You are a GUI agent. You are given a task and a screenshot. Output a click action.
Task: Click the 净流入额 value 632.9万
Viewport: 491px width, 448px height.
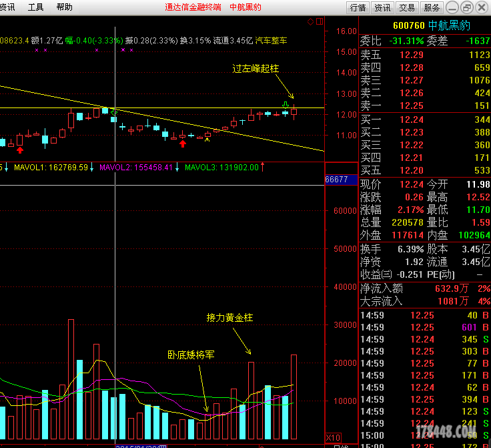(x=452, y=288)
